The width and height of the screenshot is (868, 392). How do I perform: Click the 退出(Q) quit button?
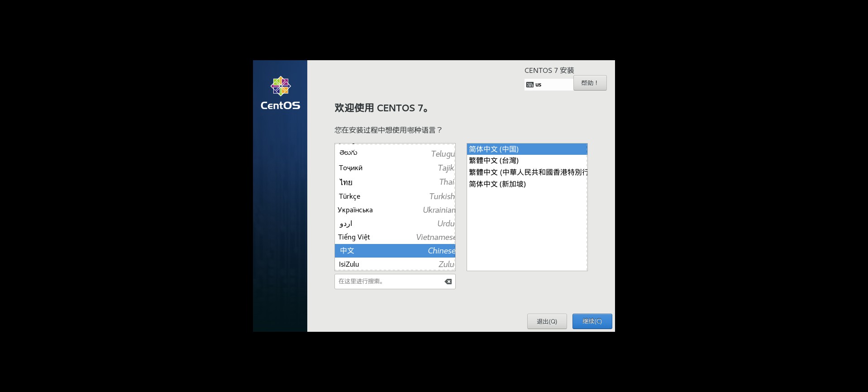pos(547,321)
